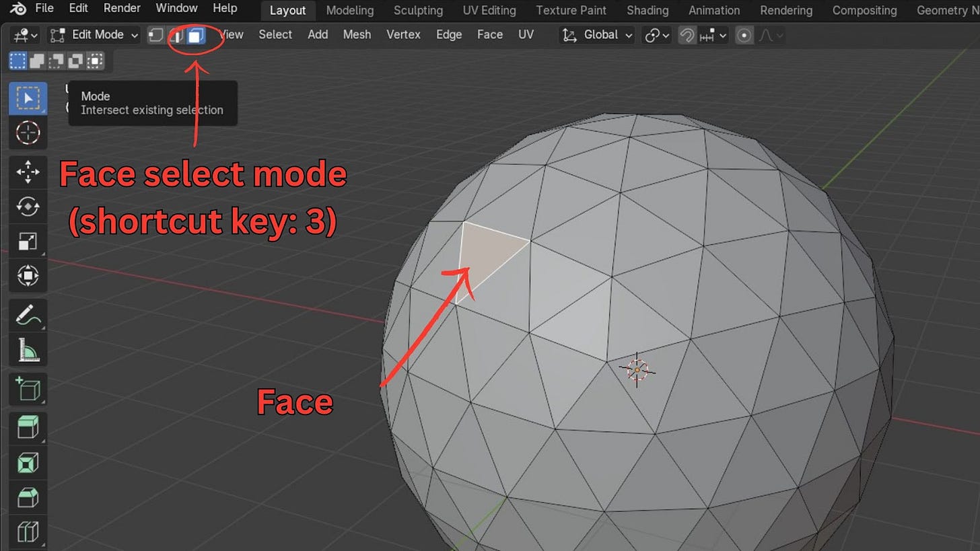Switch to the Sculpting workspace tab
980x551 pixels.
418,10
